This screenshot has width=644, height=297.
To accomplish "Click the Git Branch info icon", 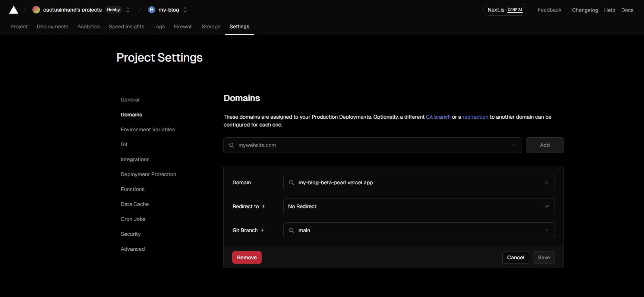I will (262, 230).
